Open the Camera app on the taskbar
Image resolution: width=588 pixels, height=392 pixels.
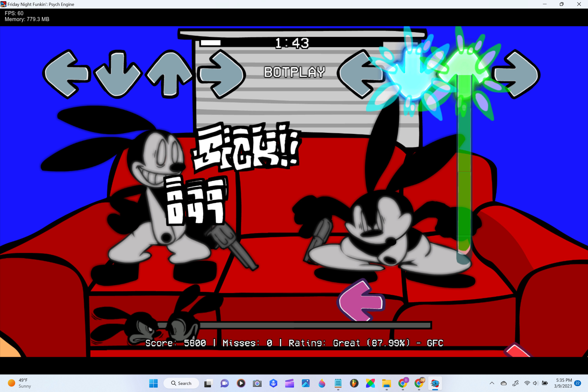pyautogui.click(x=257, y=383)
